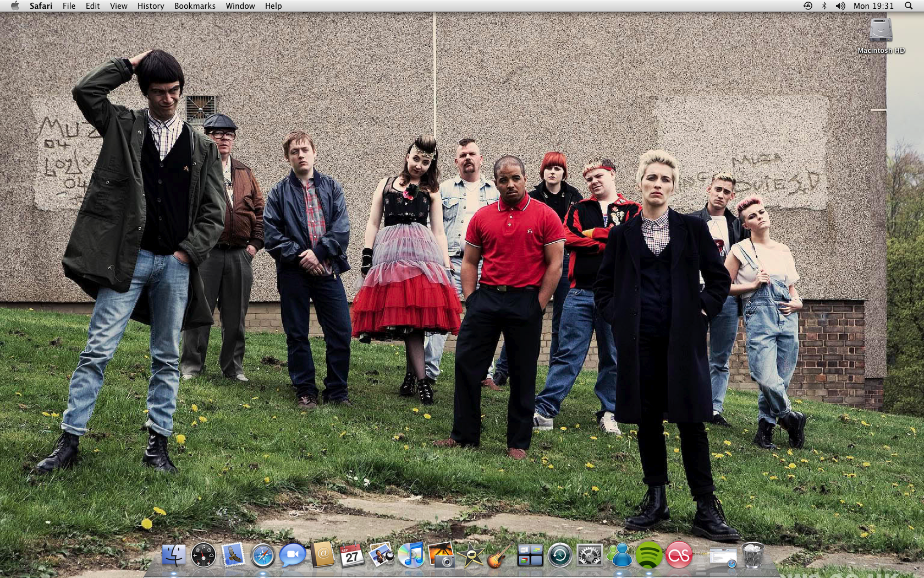The image size is (924, 578).
Task: Launch iTunes from the dock
Action: tap(411, 555)
